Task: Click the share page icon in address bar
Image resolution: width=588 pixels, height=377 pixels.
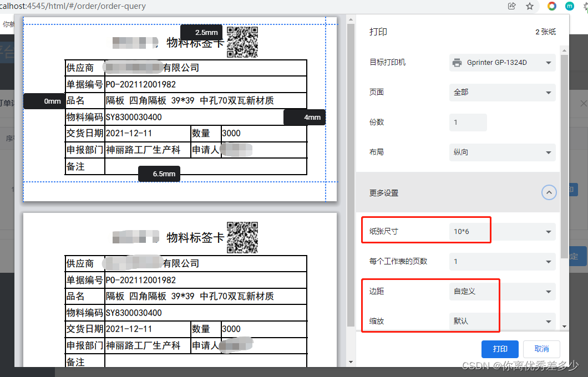Action: click(511, 6)
